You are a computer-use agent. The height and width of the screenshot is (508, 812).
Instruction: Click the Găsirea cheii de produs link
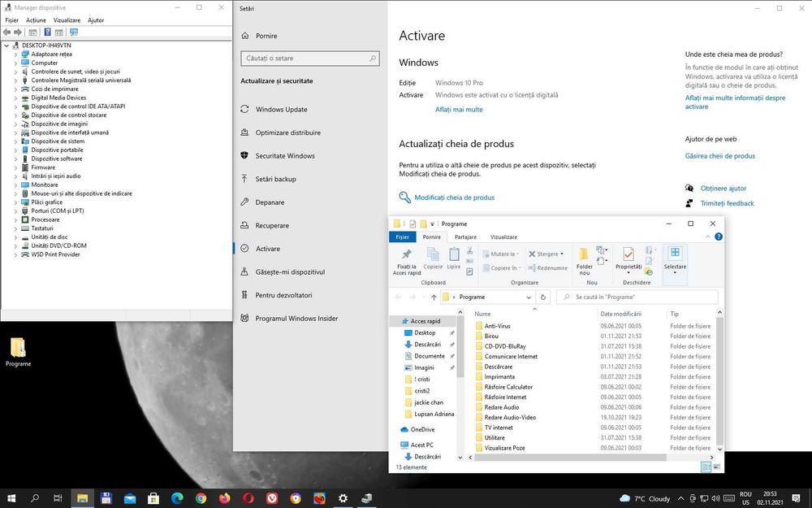719,156
